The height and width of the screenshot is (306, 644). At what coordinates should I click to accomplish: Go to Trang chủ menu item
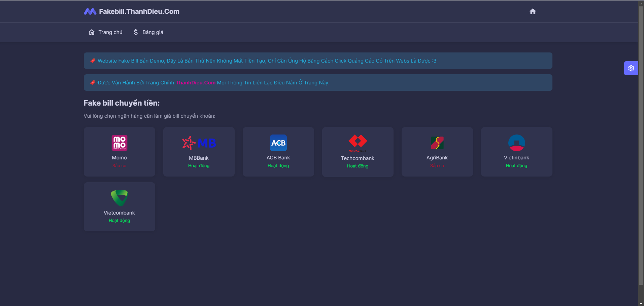click(x=105, y=32)
